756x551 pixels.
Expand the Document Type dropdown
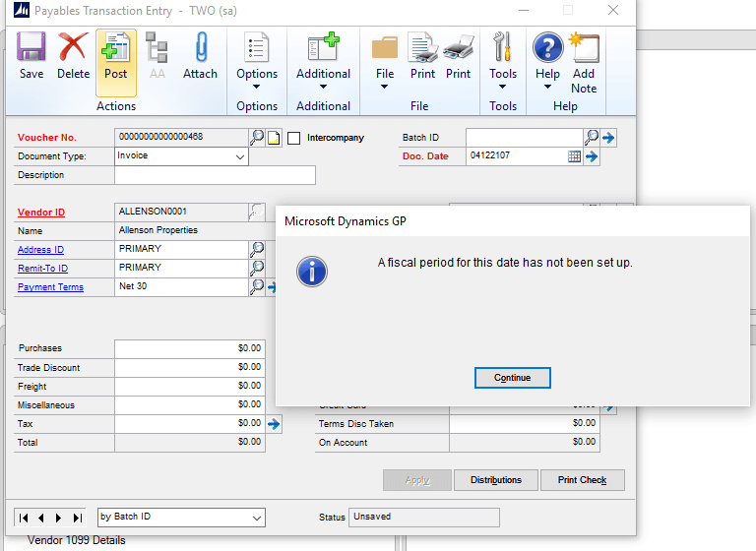coord(240,156)
